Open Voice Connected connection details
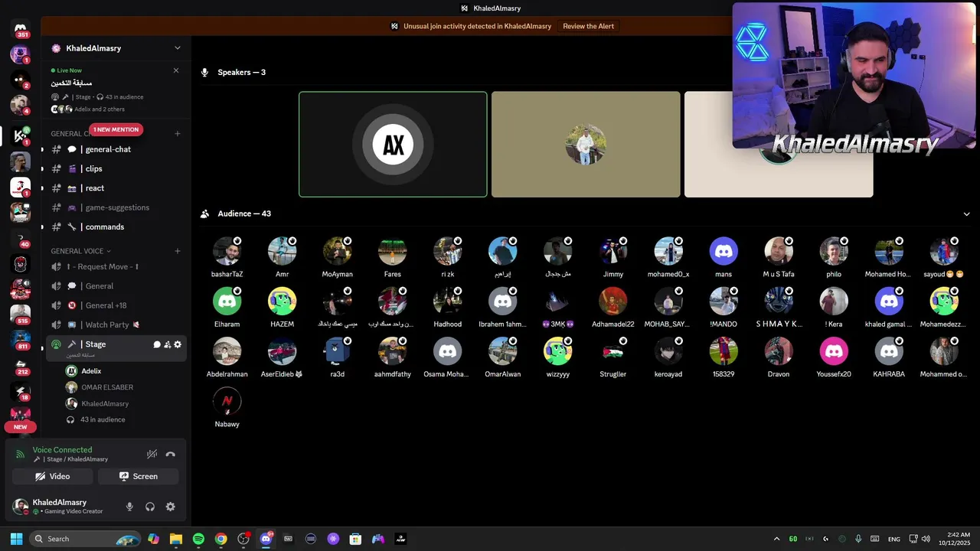980x551 pixels. click(62, 450)
